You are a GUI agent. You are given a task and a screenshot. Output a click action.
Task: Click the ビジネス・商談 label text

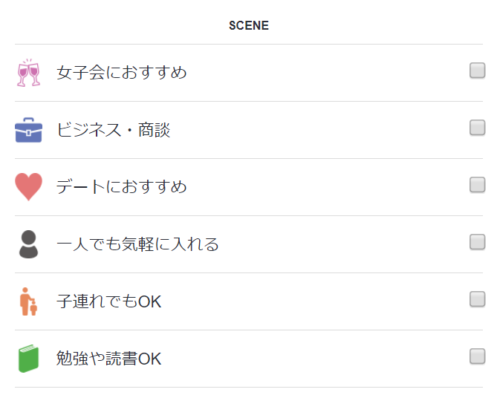tap(113, 130)
